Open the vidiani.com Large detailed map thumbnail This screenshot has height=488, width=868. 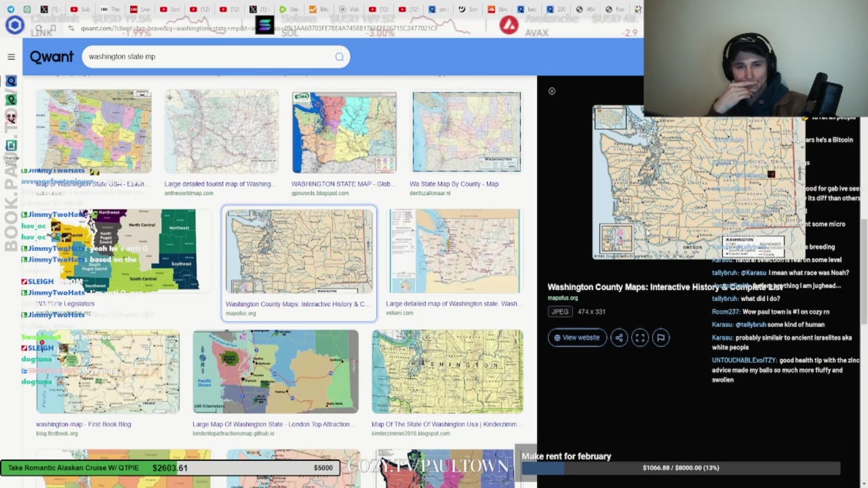454,251
